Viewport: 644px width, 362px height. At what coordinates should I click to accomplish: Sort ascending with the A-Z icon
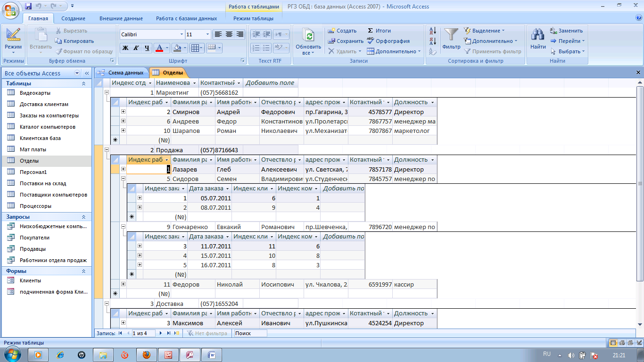(x=433, y=31)
